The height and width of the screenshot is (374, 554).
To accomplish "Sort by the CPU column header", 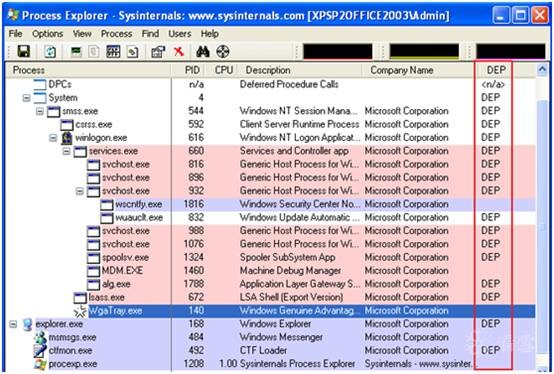I will tap(222, 70).
